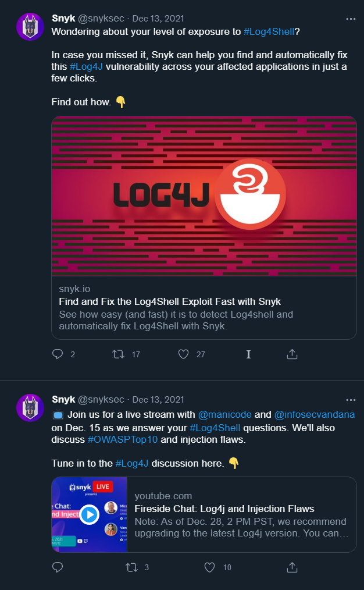Viewport: 364px width, 590px height.
Task: Retweet the Log4Shell exposure tweet
Action: tap(119, 354)
